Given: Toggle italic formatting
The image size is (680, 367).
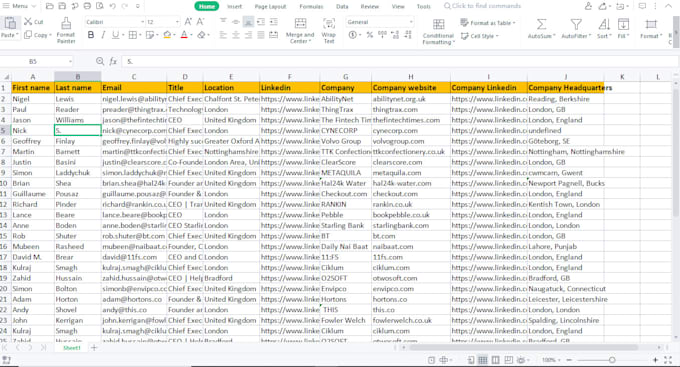Looking at the screenshot, I should pos(103,35).
